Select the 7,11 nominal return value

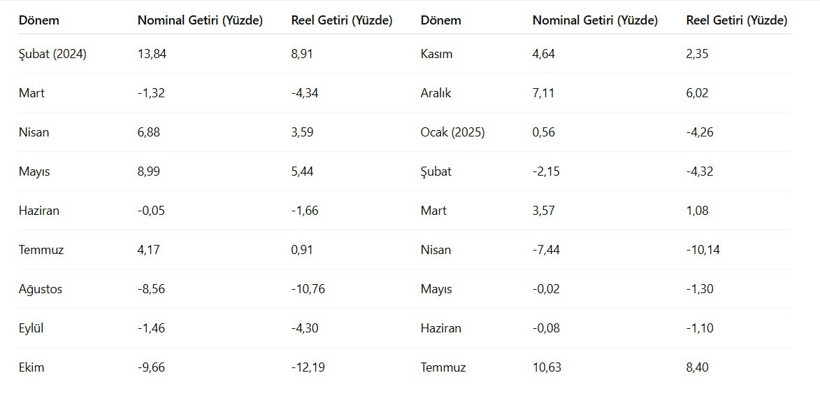pyautogui.click(x=545, y=93)
